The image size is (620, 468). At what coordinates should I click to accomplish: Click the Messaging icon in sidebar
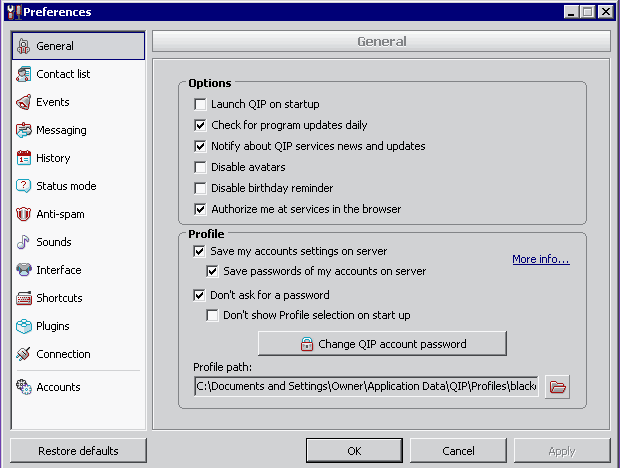[23, 130]
